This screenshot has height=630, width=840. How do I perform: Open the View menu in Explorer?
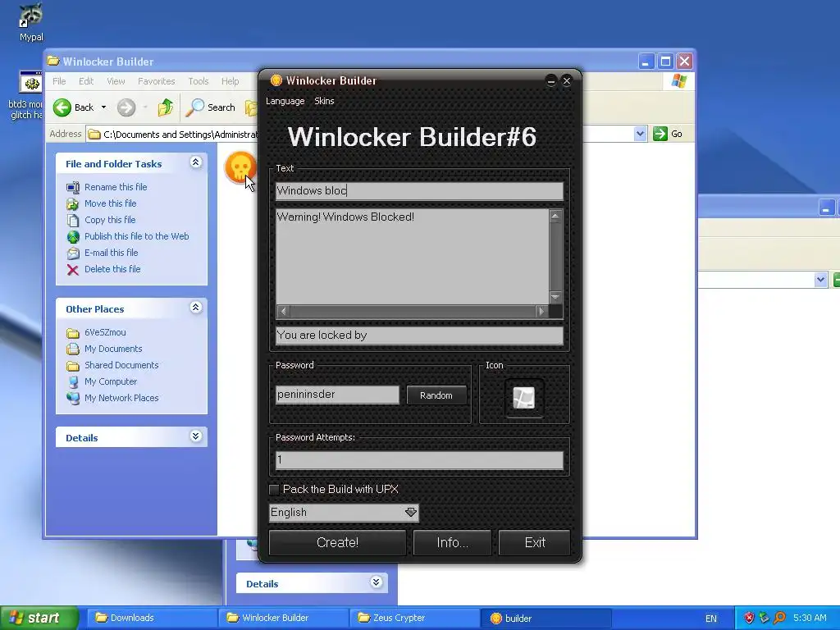point(116,81)
